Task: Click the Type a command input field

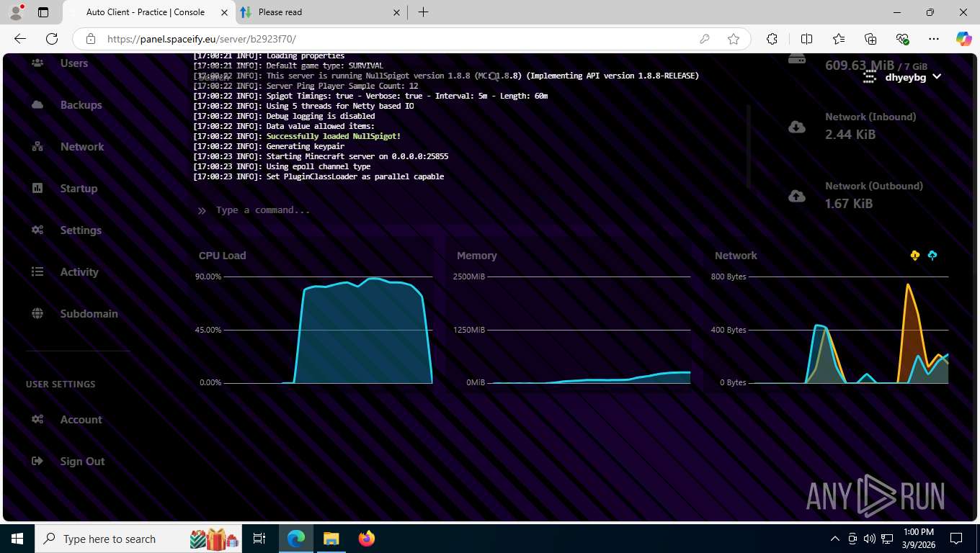Action: [468, 210]
